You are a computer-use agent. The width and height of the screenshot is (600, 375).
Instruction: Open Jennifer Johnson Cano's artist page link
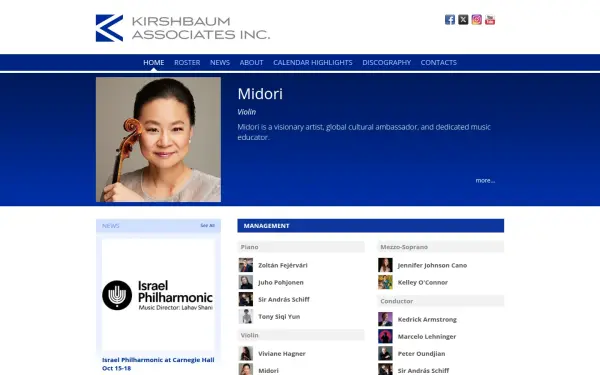(432, 265)
